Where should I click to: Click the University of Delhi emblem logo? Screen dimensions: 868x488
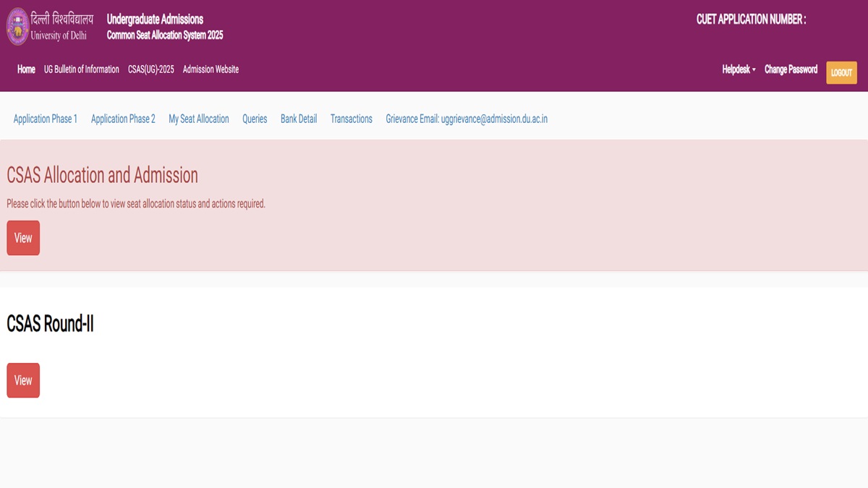point(17,27)
